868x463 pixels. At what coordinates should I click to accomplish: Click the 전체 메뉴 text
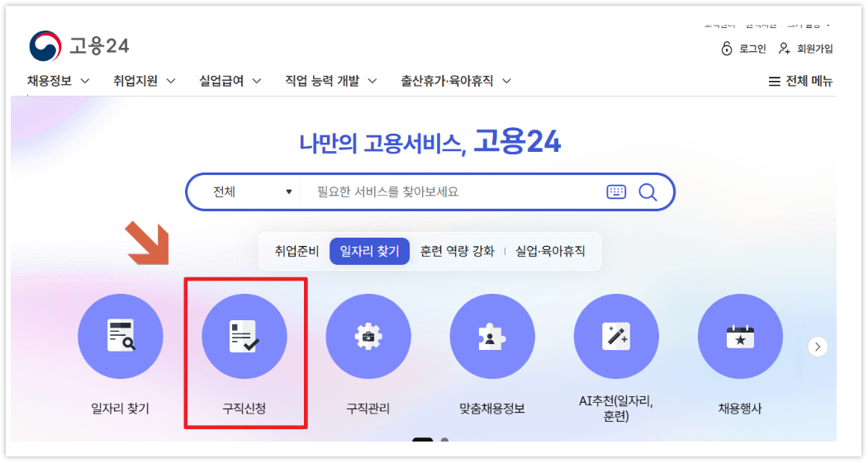809,82
